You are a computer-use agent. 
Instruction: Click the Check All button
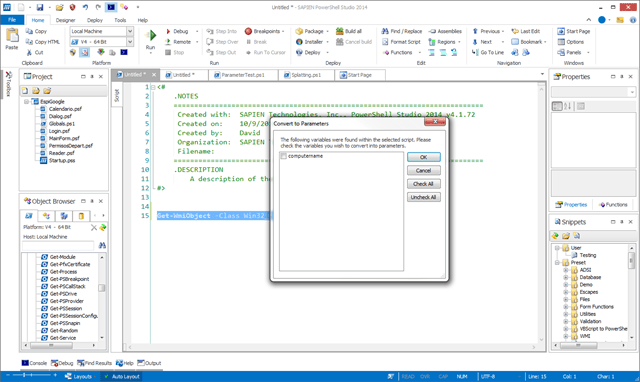[x=424, y=184]
